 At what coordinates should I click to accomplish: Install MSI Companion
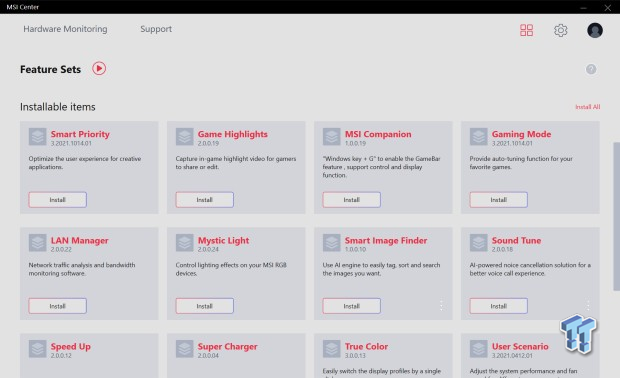click(352, 200)
